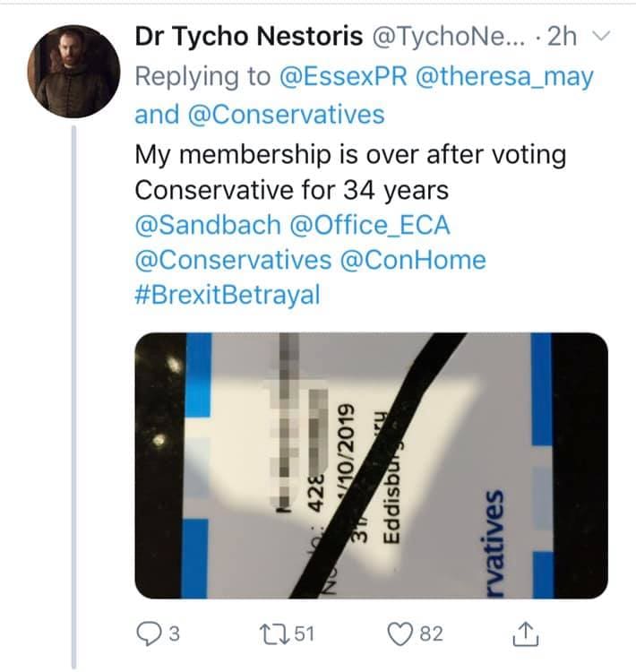Open the @EssexPR mention link
Viewport: 636px width, 672px height.
(343, 76)
